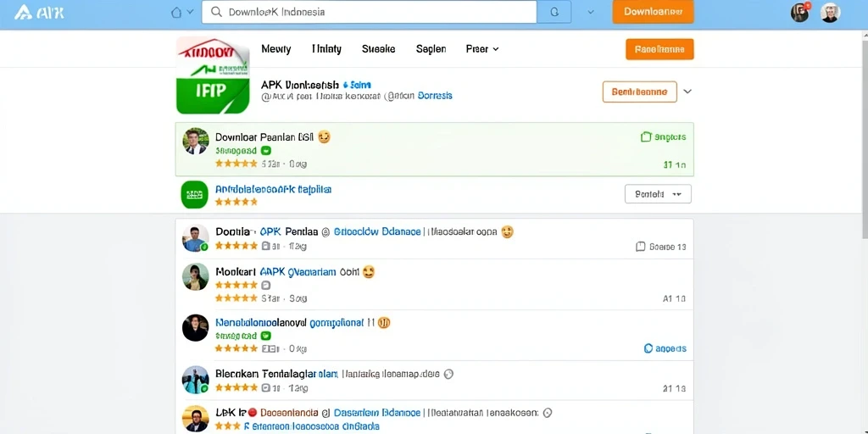This screenshot has height=434, width=868.
Task: Open the Preer dropdown menu
Action: [x=482, y=48]
